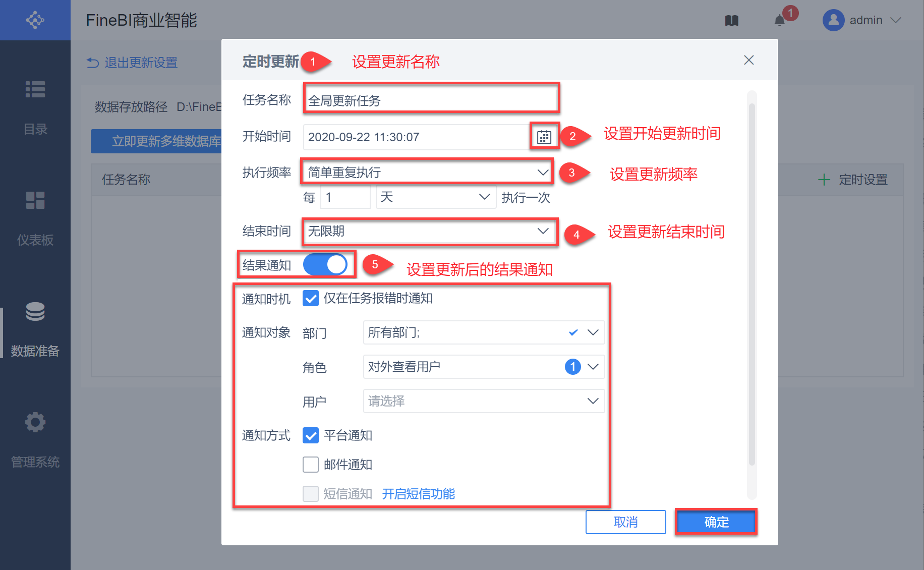
Task: Click the 任务名称 table column header
Action: pyautogui.click(x=126, y=180)
